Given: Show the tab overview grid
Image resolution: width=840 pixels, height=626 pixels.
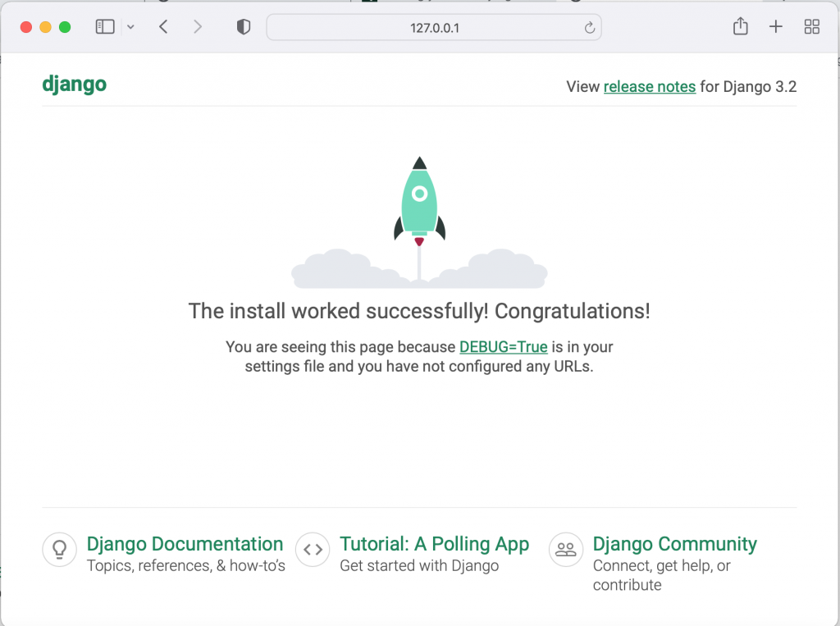Looking at the screenshot, I should click(812, 27).
